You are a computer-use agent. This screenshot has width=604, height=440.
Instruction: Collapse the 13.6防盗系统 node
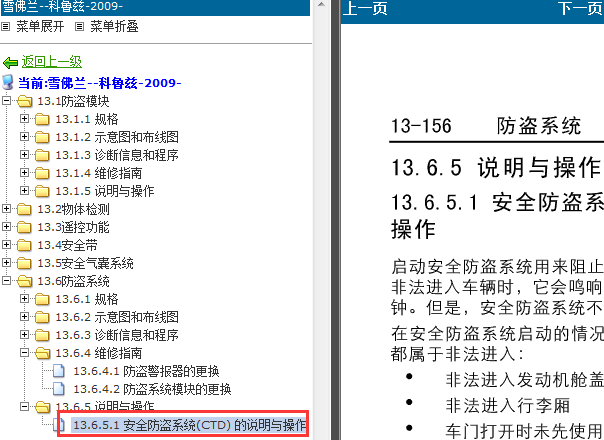[x=6, y=281]
